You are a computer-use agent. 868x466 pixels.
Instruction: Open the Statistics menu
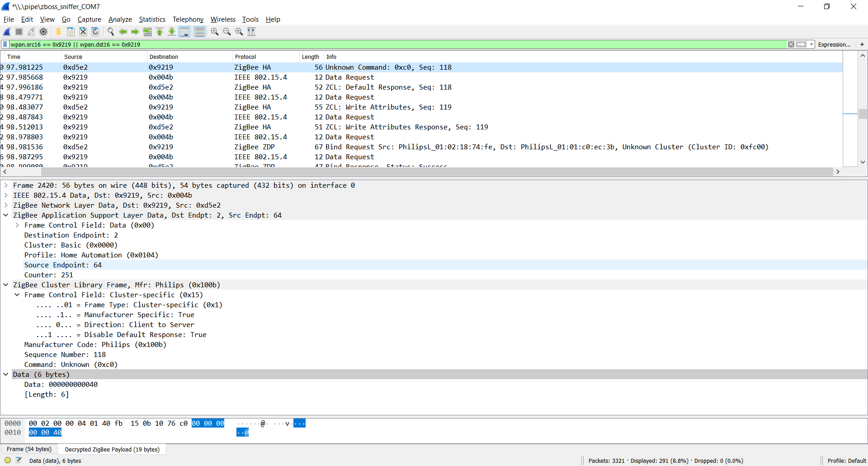[152, 19]
